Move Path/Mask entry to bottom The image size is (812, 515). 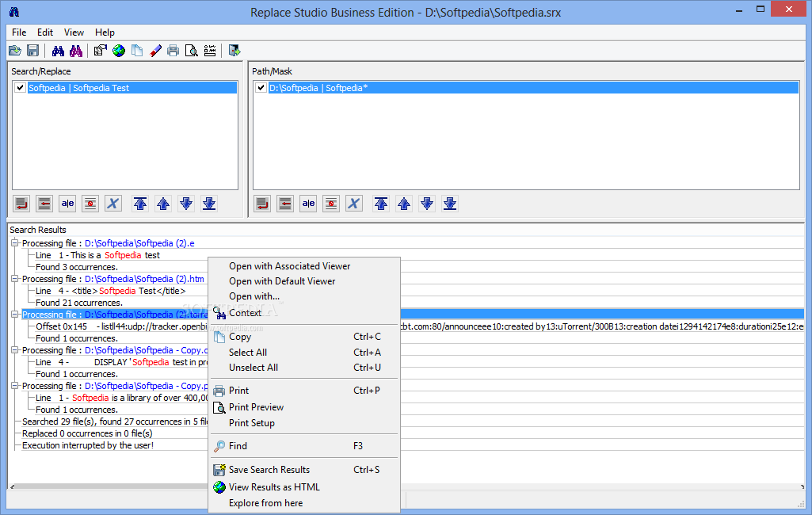[x=450, y=204]
